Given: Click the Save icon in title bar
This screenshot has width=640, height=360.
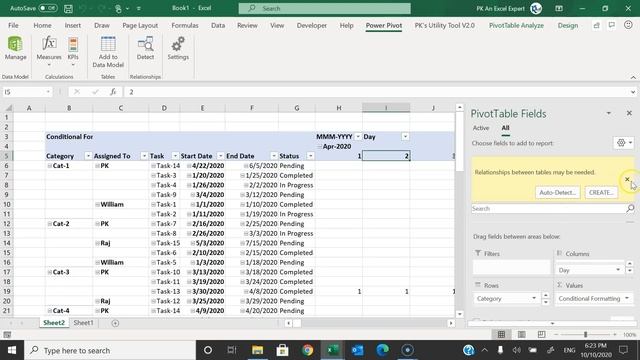Looking at the screenshot, I should pos(68,8).
